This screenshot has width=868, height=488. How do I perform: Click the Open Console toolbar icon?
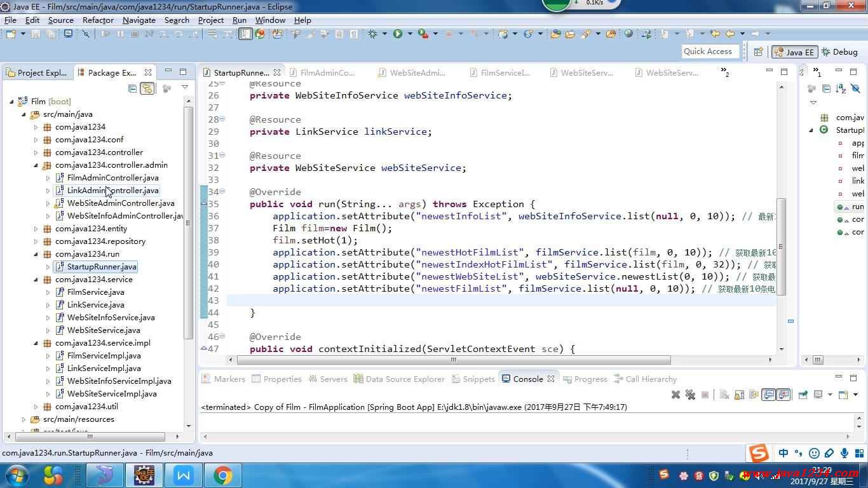pyautogui.click(x=843, y=395)
